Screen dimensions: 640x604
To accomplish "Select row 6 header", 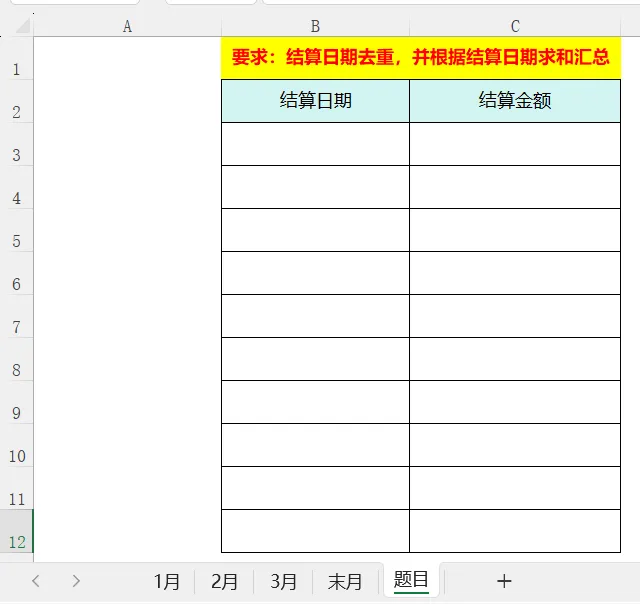I will pyautogui.click(x=16, y=273).
